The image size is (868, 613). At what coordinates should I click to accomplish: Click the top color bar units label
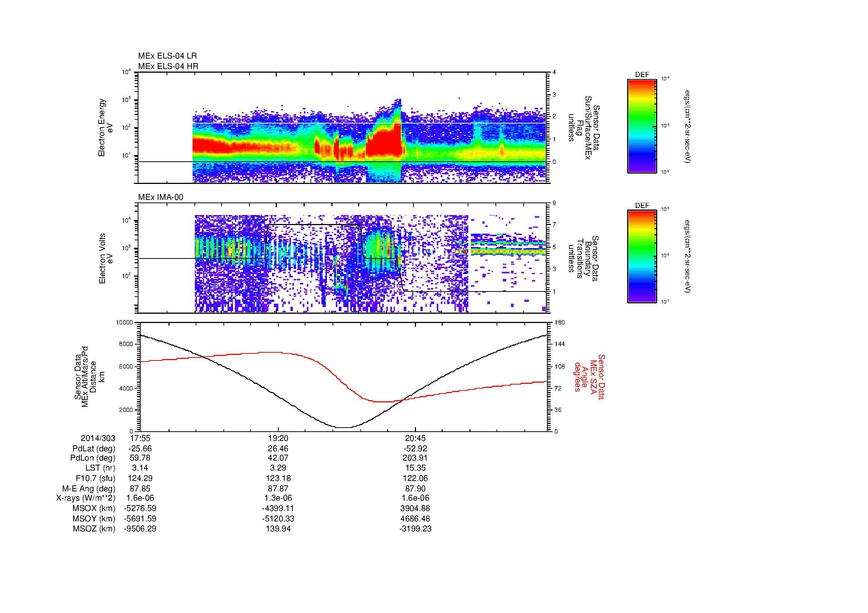click(688, 126)
